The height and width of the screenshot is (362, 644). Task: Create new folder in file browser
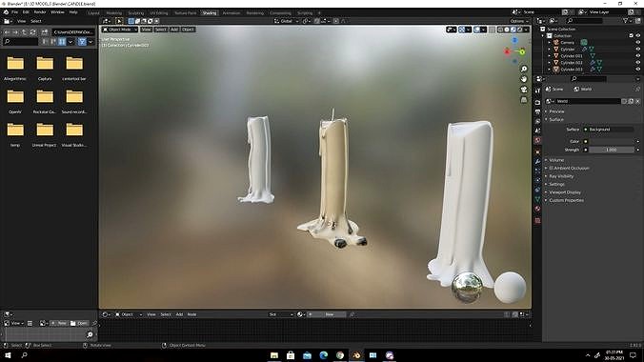coord(45,32)
